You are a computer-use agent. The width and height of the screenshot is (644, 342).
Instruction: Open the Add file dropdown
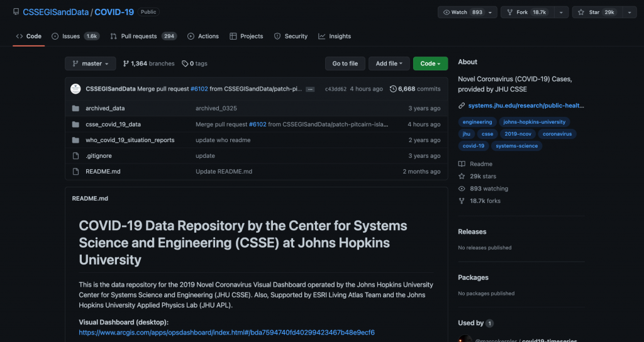[x=389, y=63]
